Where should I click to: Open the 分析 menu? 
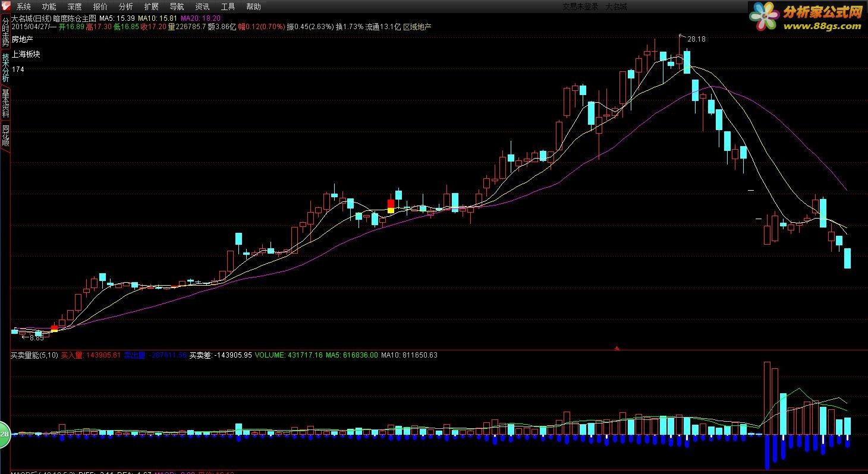(x=126, y=7)
